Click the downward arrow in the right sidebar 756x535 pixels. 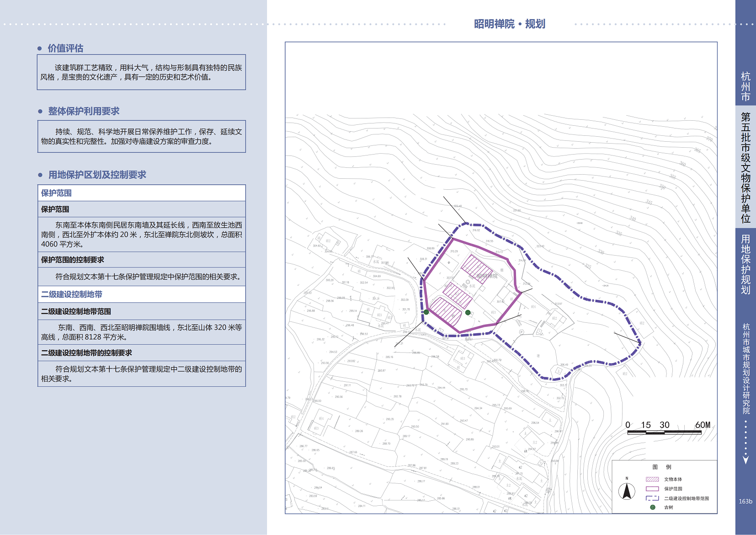pos(746,459)
